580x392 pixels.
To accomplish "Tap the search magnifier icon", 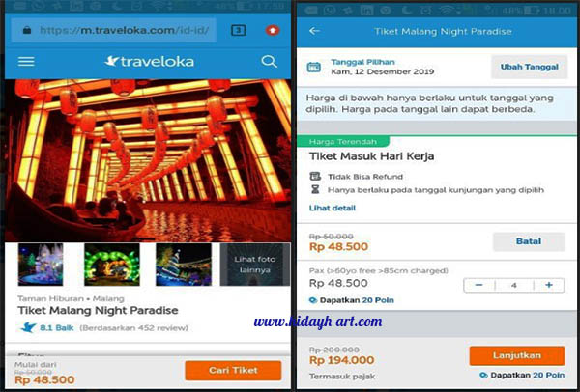I will tap(269, 62).
